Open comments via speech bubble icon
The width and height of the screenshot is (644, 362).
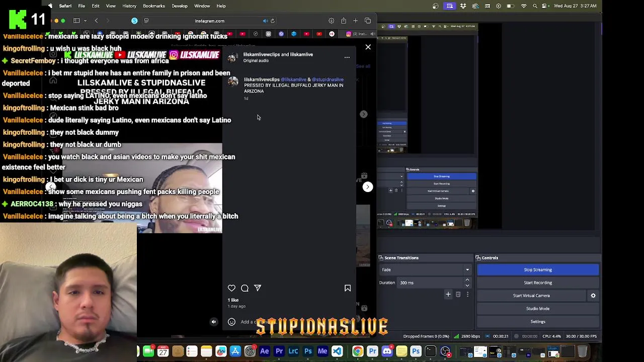pyautogui.click(x=245, y=288)
